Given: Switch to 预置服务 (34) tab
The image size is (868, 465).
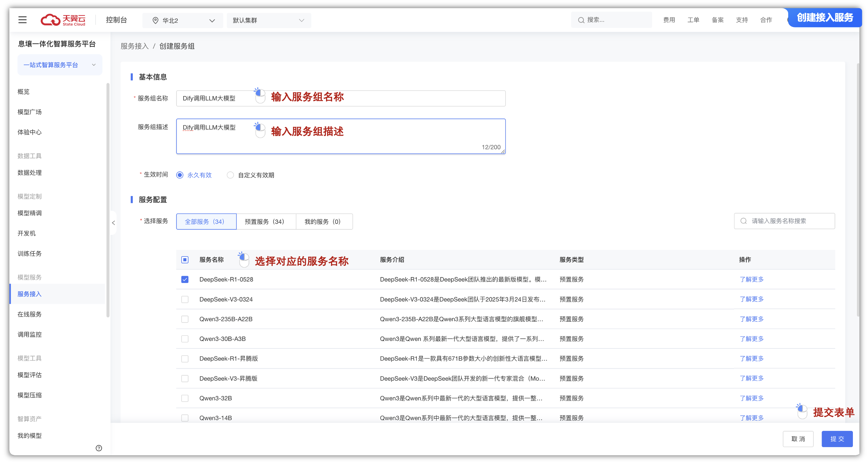Looking at the screenshot, I should point(266,221).
